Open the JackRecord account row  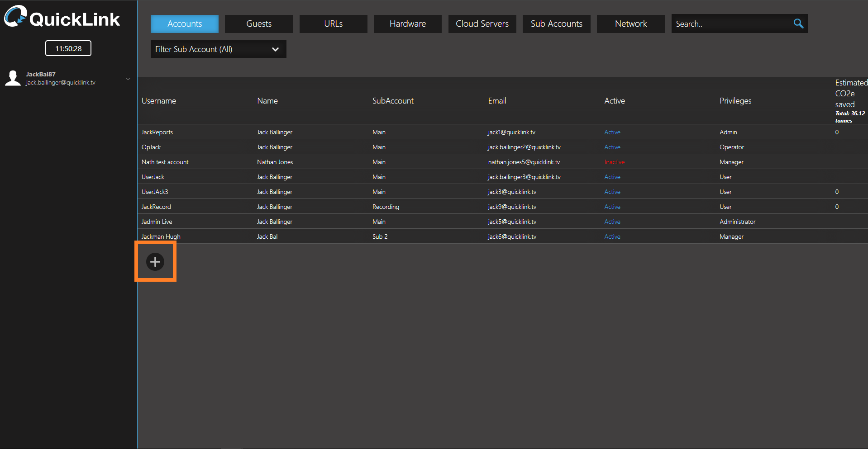click(156, 207)
